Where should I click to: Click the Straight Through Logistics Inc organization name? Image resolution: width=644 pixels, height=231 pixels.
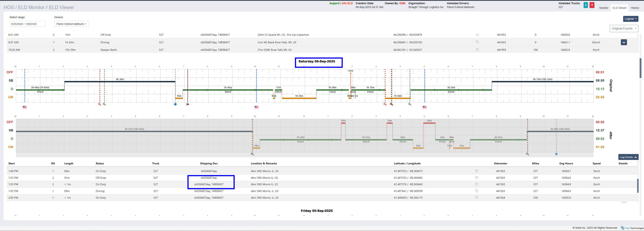click(x=426, y=7)
